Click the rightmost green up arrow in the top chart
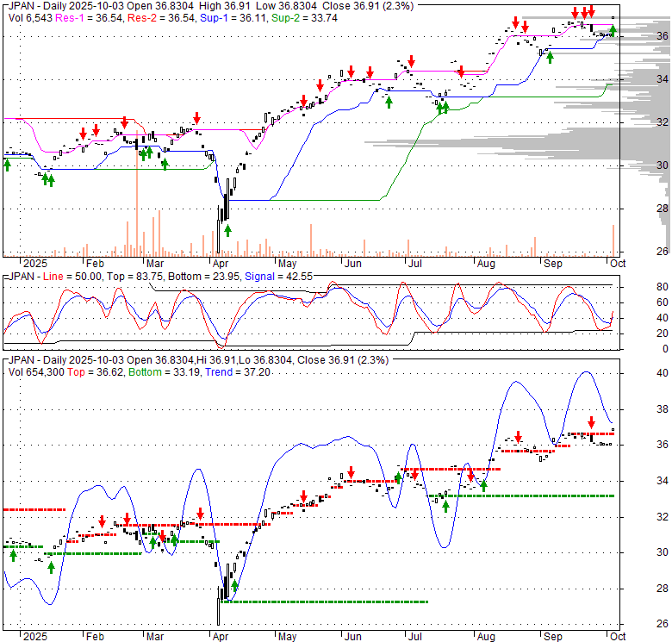 coord(613,32)
